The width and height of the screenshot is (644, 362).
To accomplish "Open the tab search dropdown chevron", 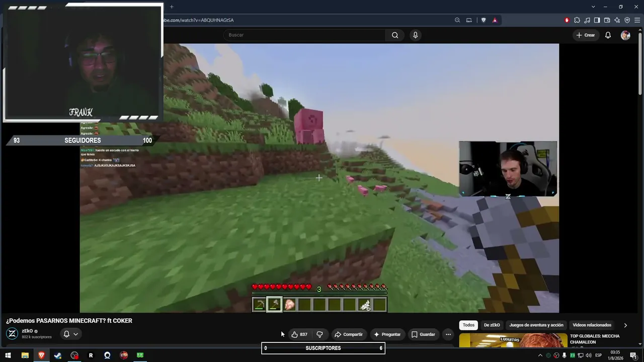I will 593,7.
